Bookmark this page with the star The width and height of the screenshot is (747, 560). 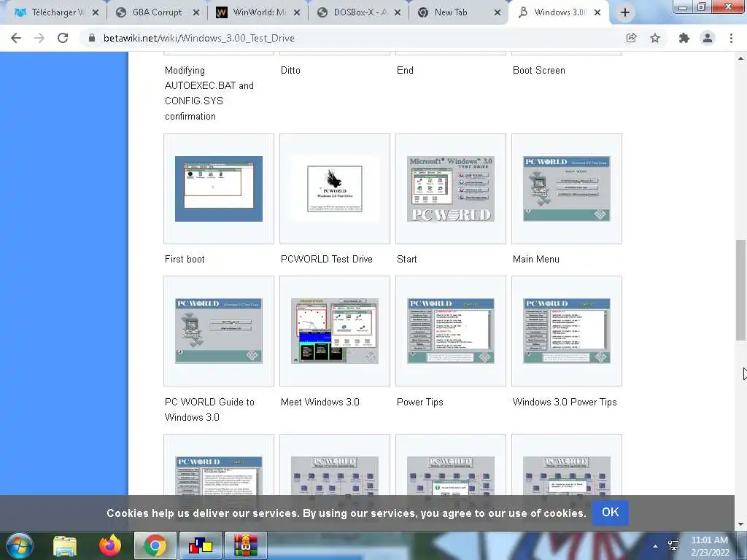click(x=655, y=38)
